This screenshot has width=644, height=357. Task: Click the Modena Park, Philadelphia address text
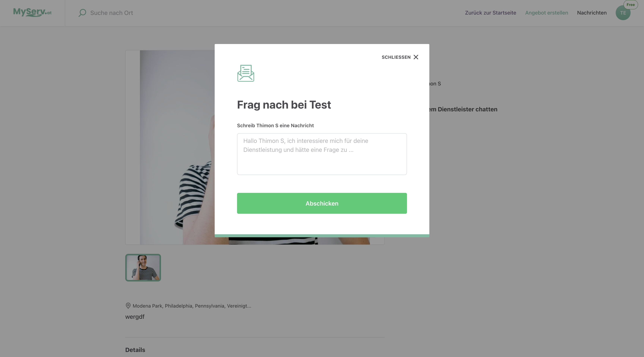[192, 306]
